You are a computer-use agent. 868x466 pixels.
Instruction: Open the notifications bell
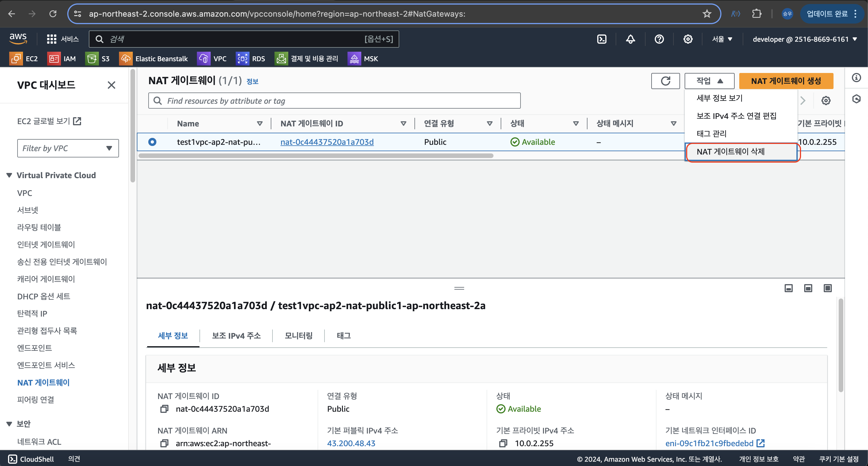tap(630, 39)
